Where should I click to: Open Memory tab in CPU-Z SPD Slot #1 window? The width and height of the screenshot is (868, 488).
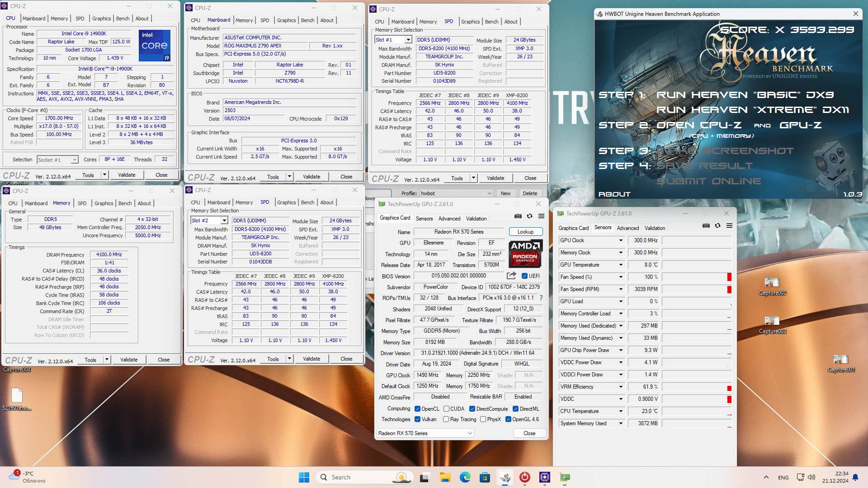pos(428,22)
